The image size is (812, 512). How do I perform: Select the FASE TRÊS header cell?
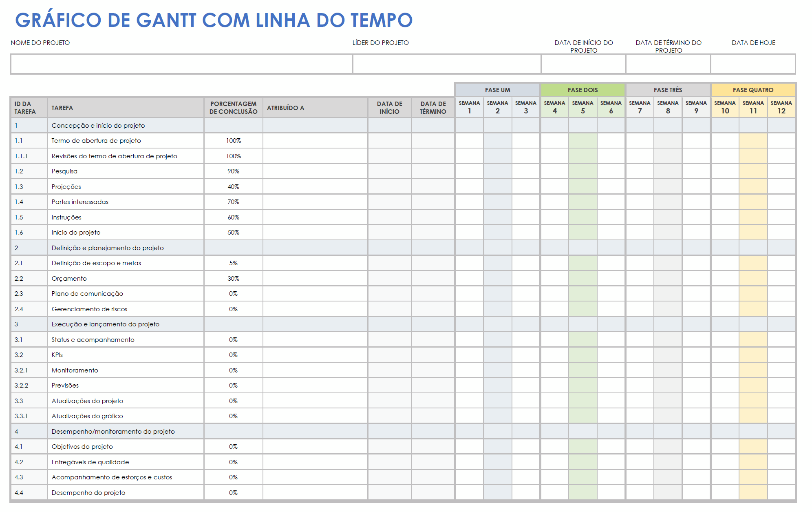(x=668, y=90)
